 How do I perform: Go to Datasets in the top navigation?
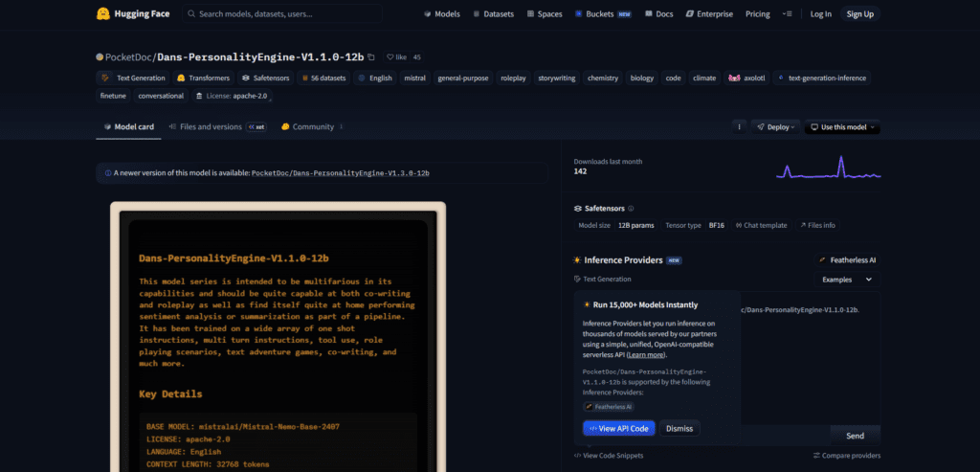(493, 13)
